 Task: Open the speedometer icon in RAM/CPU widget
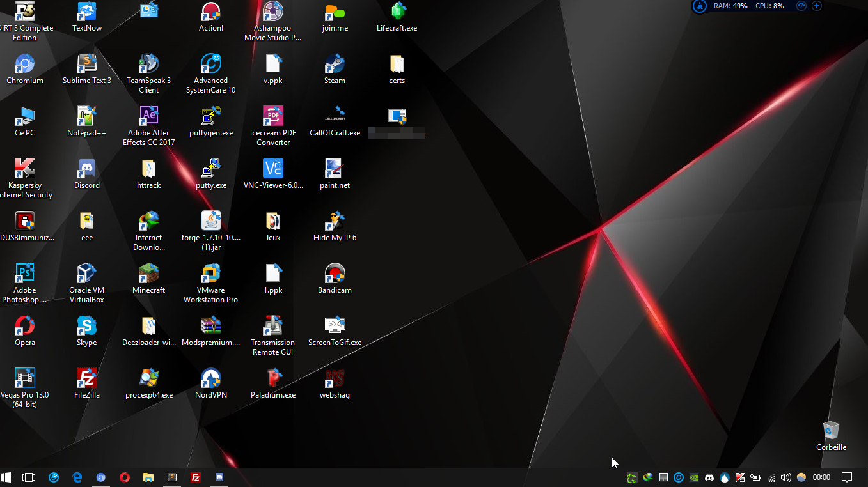click(x=801, y=6)
